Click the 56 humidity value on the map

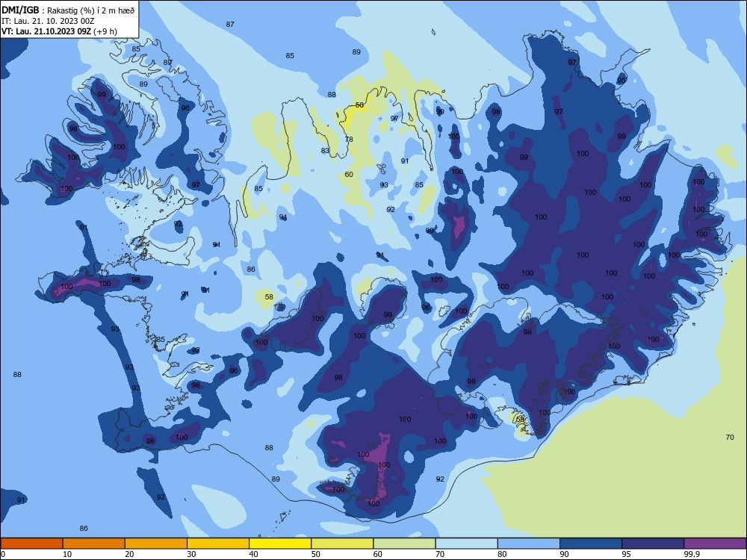coord(360,105)
